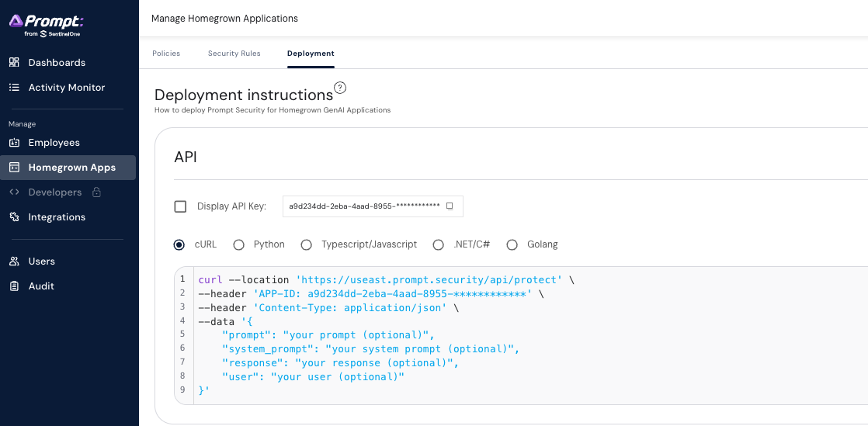Open the Deployment instructions help icon
868x426 pixels.
[339, 88]
